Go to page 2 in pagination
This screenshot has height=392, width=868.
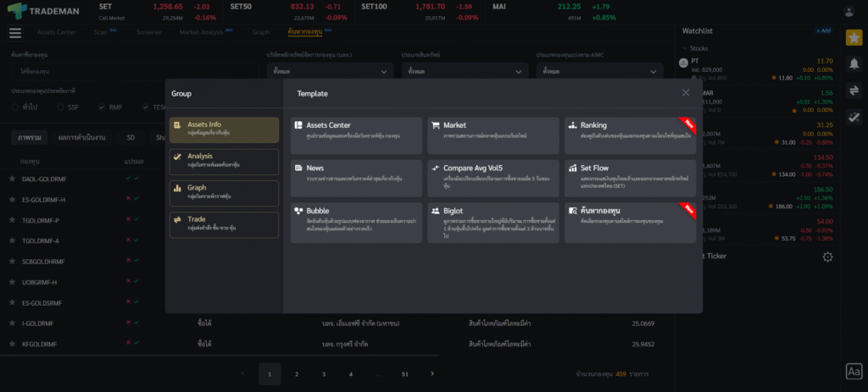(x=297, y=373)
